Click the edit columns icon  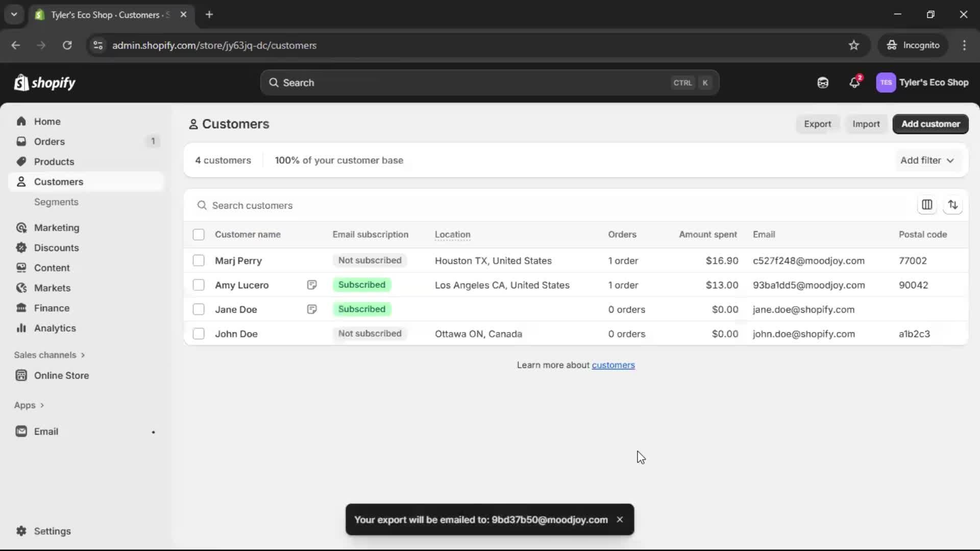tap(927, 205)
